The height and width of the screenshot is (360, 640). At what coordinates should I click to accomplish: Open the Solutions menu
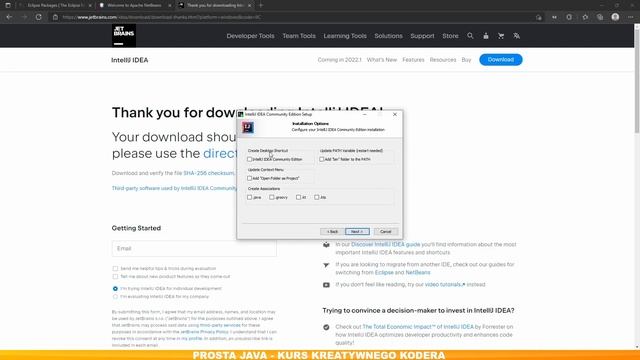click(388, 36)
